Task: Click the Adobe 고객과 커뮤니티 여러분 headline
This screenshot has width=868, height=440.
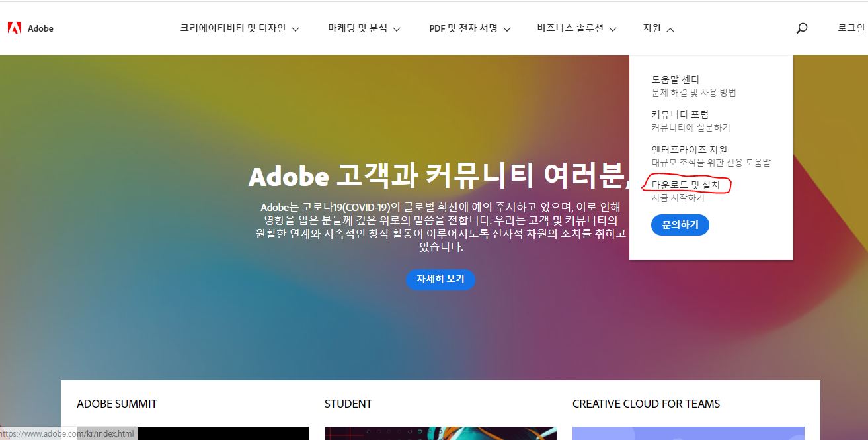Action: click(440, 177)
